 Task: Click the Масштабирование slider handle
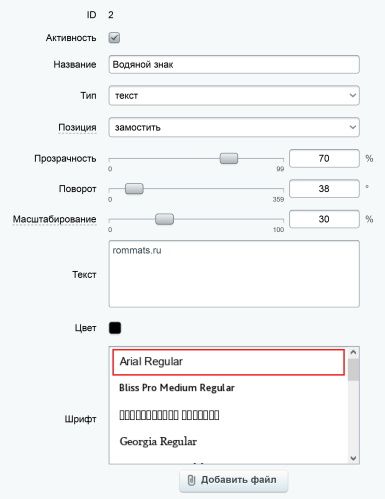(x=164, y=219)
